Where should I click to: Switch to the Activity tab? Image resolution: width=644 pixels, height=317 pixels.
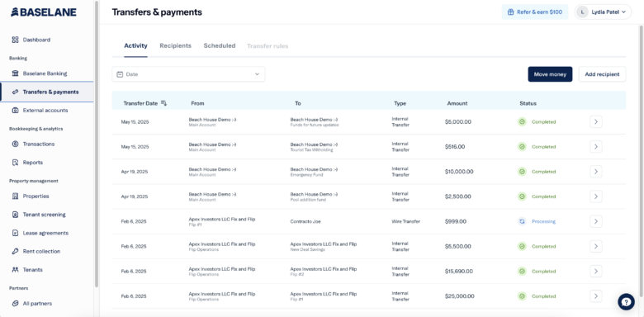(x=135, y=46)
